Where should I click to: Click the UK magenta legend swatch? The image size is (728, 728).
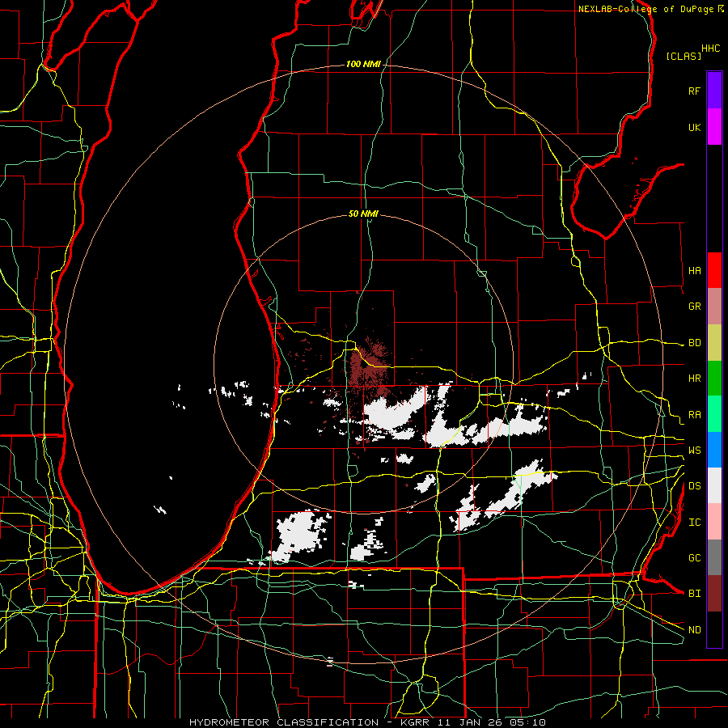click(x=714, y=127)
